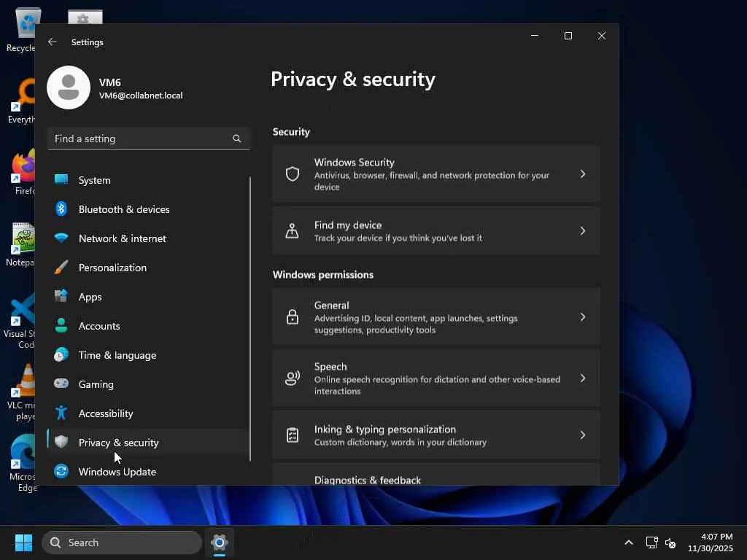Click the Apps icon in sidebar
This screenshot has width=747, height=560.
coord(61,296)
